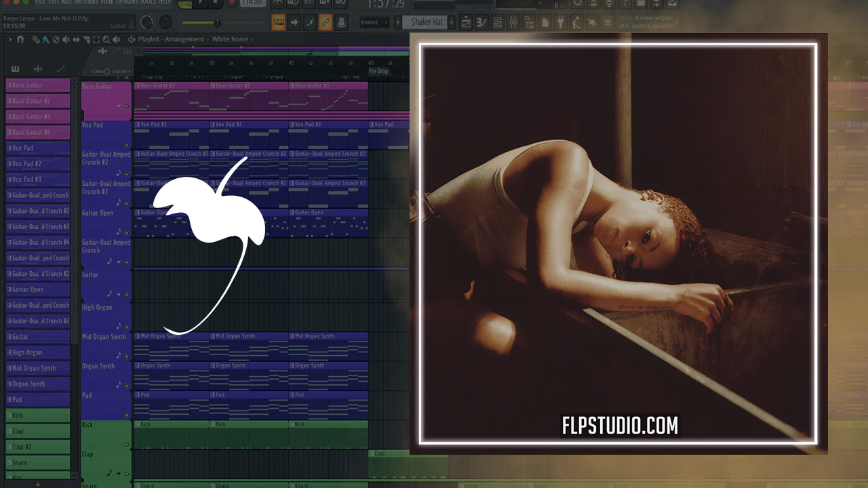Open the Plugin Picker plug icon
This screenshot has width=868, height=488.
point(561,22)
